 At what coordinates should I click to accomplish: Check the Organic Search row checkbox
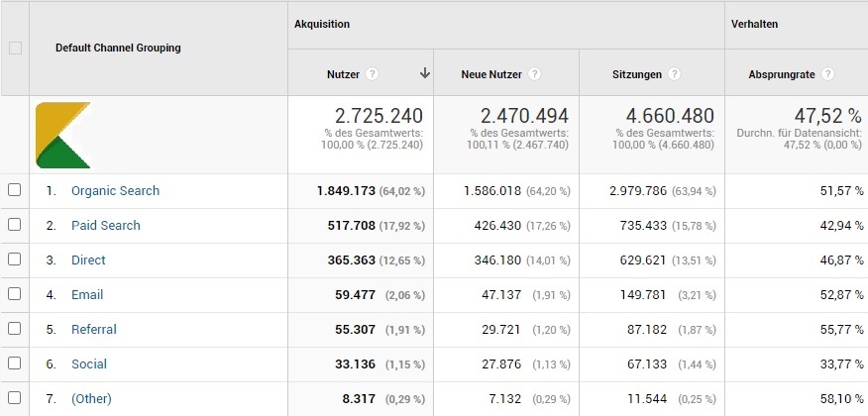point(15,190)
